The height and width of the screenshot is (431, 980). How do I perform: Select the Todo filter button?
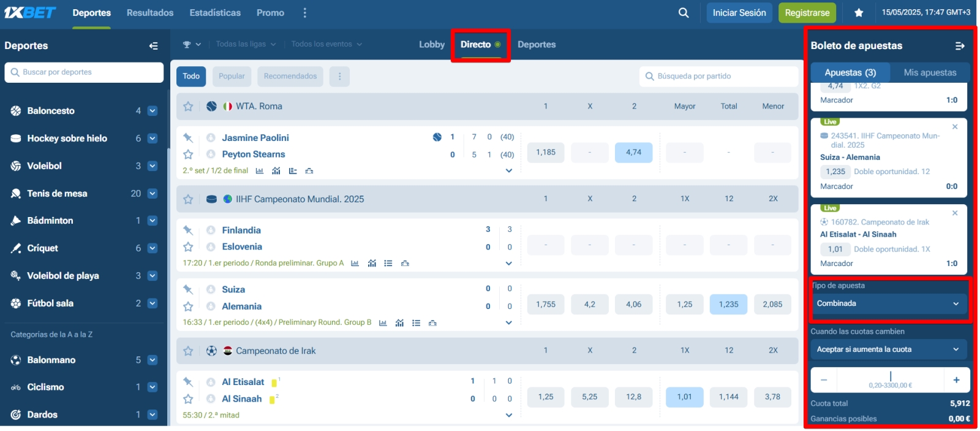tap(191, 77)
